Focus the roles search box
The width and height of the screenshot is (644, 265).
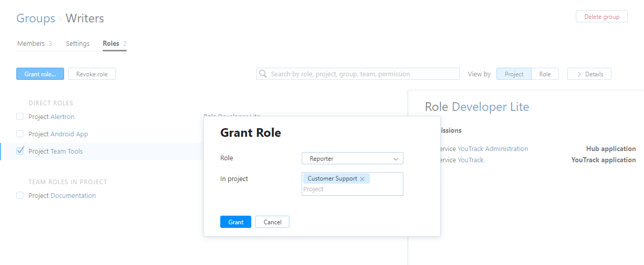point(363,74)
